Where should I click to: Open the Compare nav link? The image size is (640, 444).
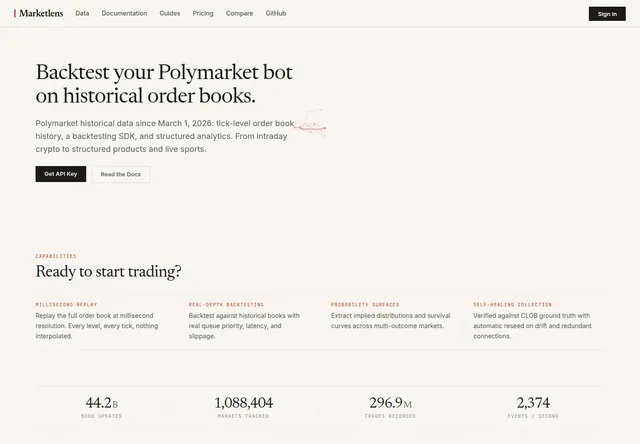(239, 13)
